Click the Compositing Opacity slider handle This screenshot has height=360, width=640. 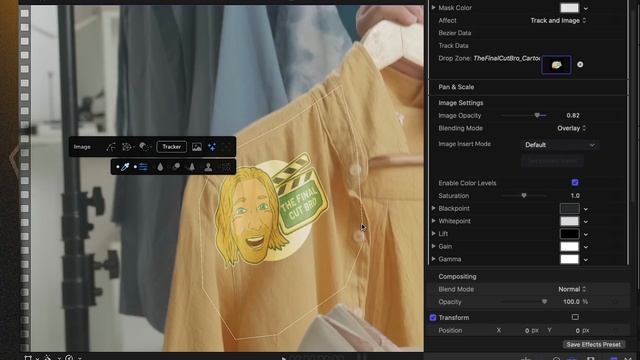point(544,302)
